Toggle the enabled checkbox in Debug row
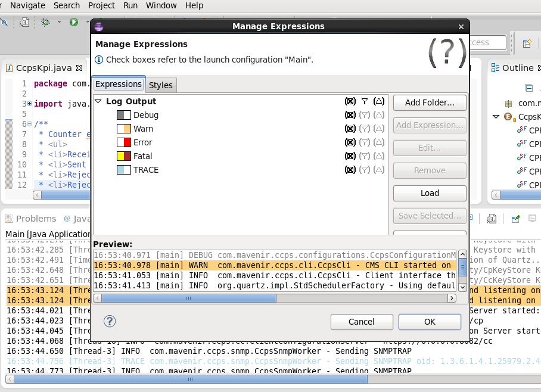 pos(350,115)
